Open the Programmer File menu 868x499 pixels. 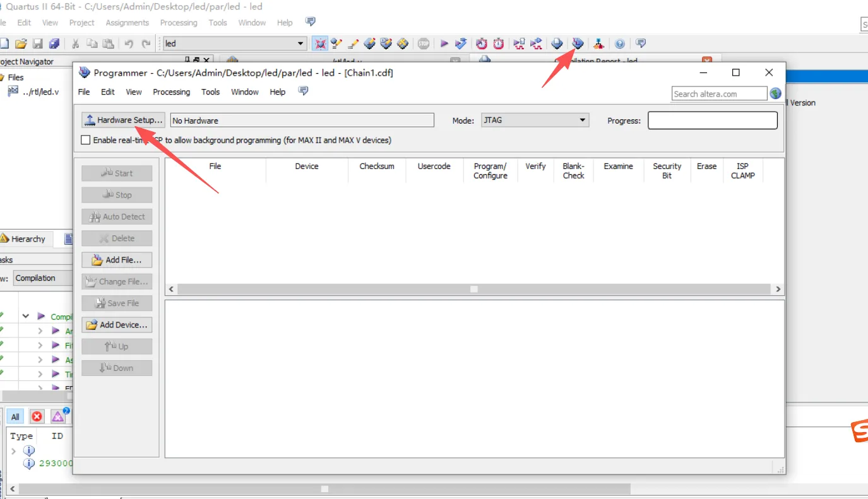(84, 92)
